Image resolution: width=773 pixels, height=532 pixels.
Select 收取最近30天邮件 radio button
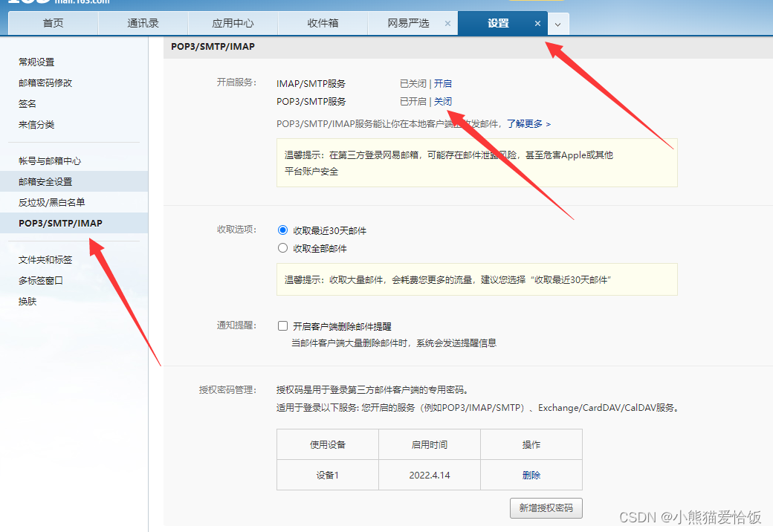(x=282, y=230)
